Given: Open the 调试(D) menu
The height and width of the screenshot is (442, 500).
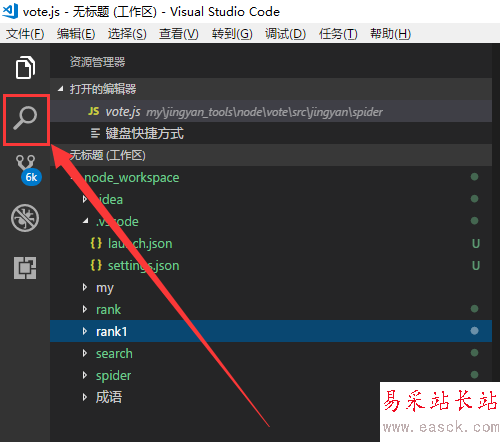Looking at the screenshot, I should coord(285,34).
